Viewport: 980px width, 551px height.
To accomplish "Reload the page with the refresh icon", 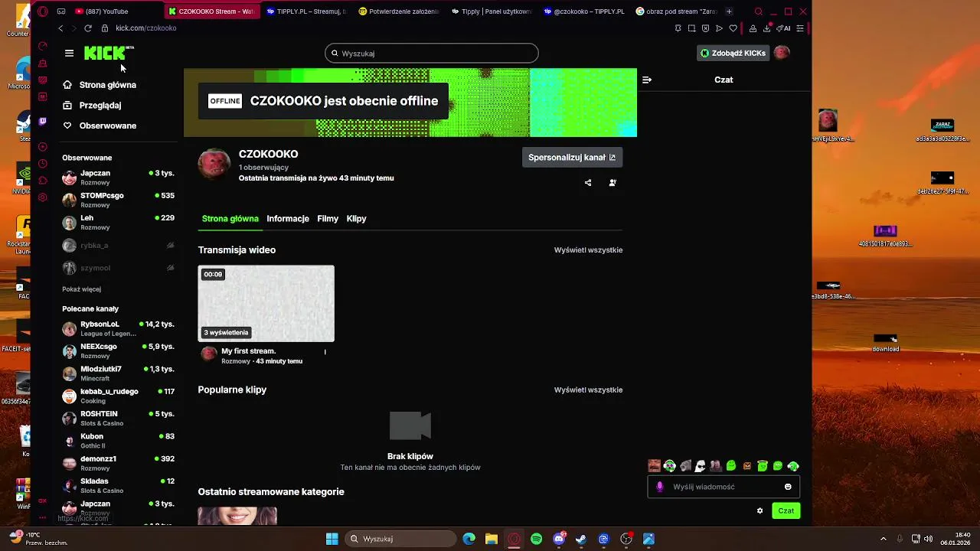I will [88, 28].
